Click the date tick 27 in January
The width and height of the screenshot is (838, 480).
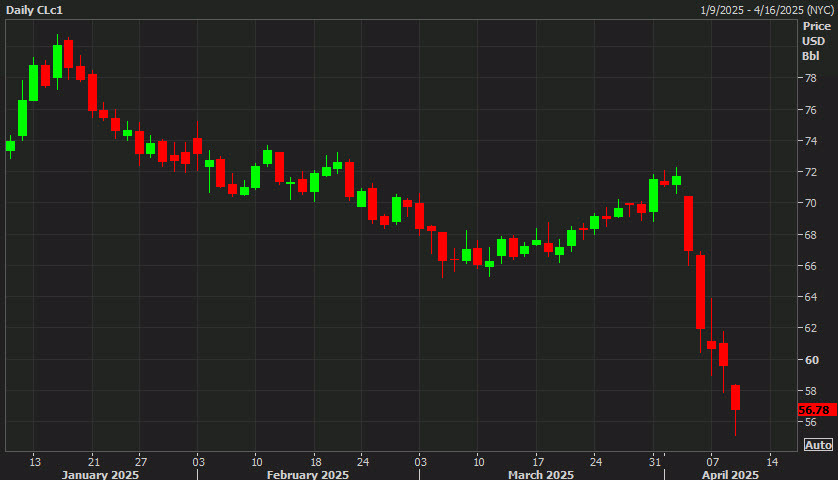141,462
